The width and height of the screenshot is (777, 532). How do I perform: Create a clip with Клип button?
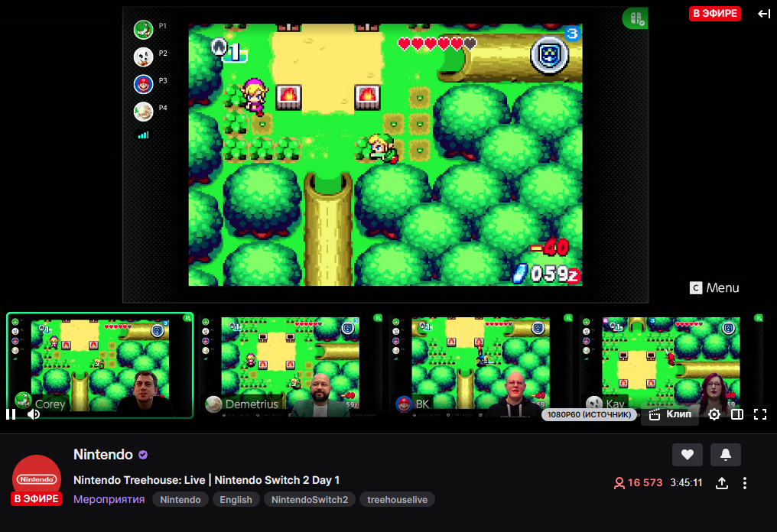point(670,414)
